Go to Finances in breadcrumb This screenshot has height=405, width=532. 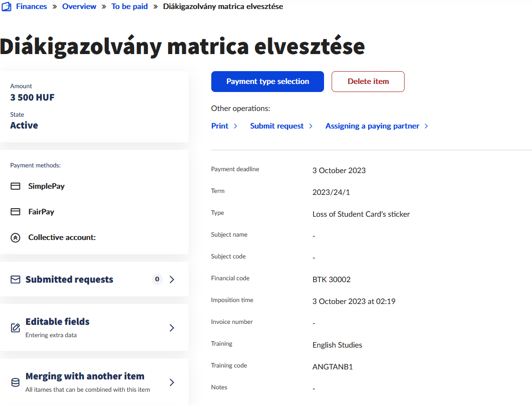pos(31,7)
